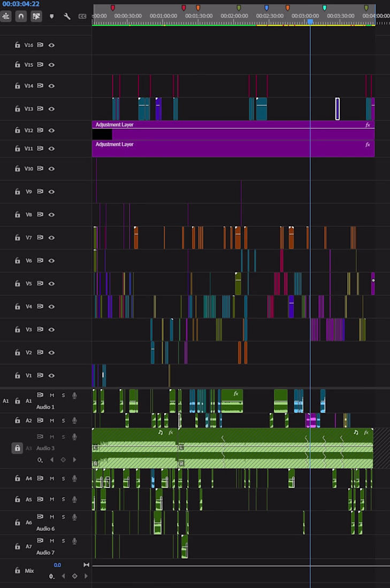Toggle sync lock on V14
Viewport: 390px width, 588px height.
click(40, 86)
